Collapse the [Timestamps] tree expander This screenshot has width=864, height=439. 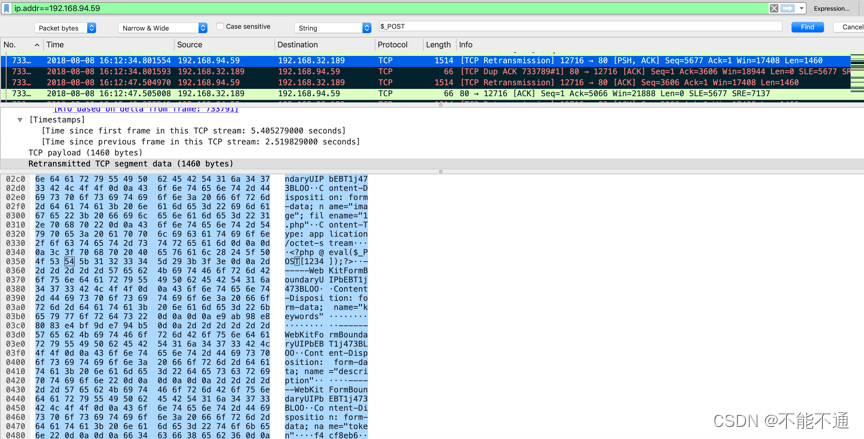[x=20, y=120]
